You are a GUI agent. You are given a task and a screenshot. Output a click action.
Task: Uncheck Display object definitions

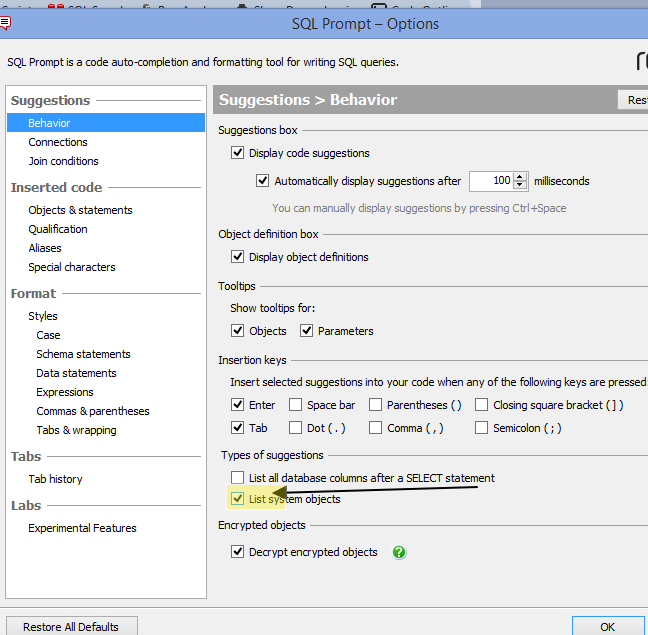click(237, 257)
